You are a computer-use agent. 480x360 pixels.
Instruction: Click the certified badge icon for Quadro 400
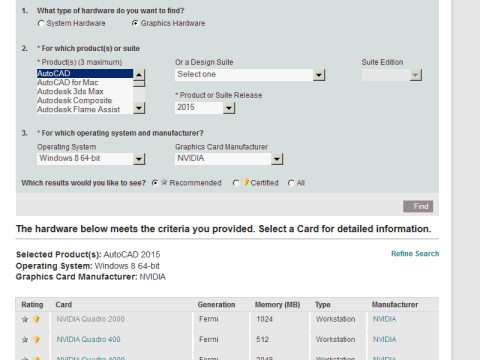(x=36, y=339)
